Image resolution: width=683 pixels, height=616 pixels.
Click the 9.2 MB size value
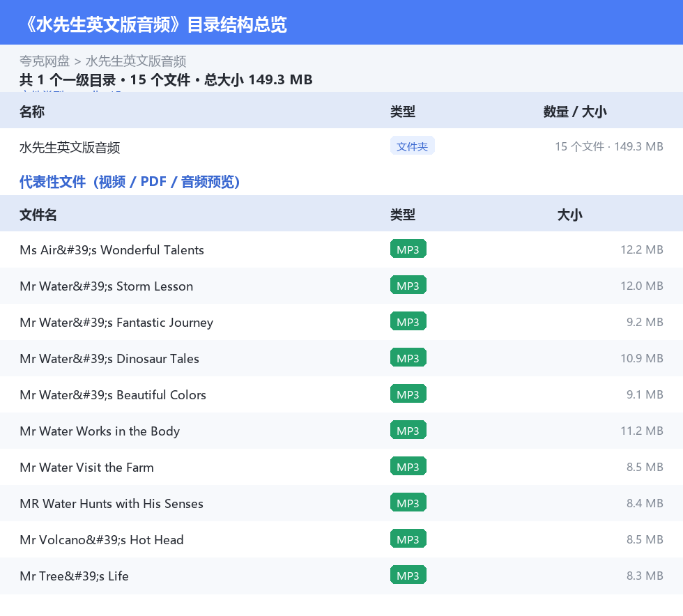645,322
